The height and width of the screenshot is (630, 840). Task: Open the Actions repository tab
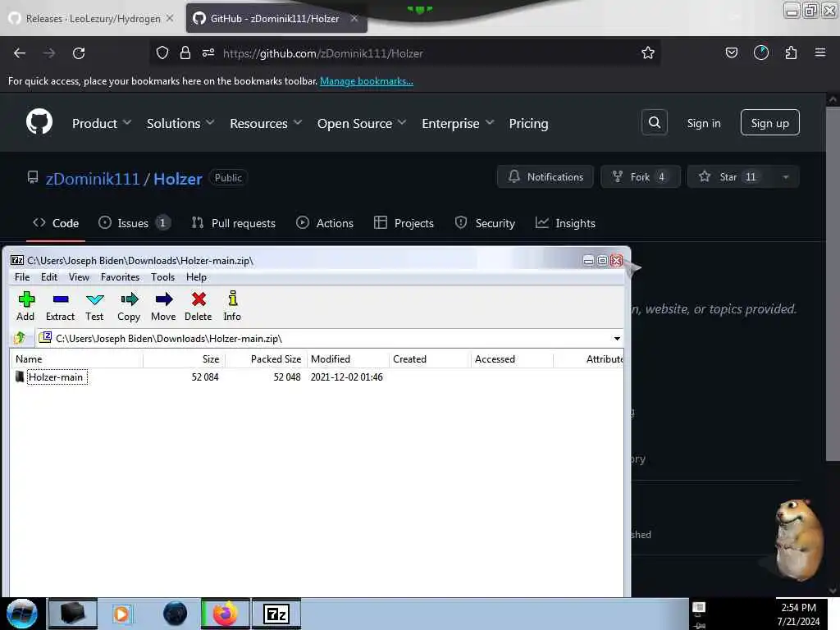coord(325,223)
